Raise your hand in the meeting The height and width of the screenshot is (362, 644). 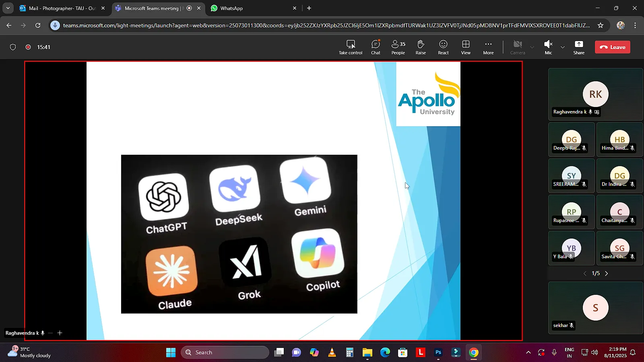421,47
